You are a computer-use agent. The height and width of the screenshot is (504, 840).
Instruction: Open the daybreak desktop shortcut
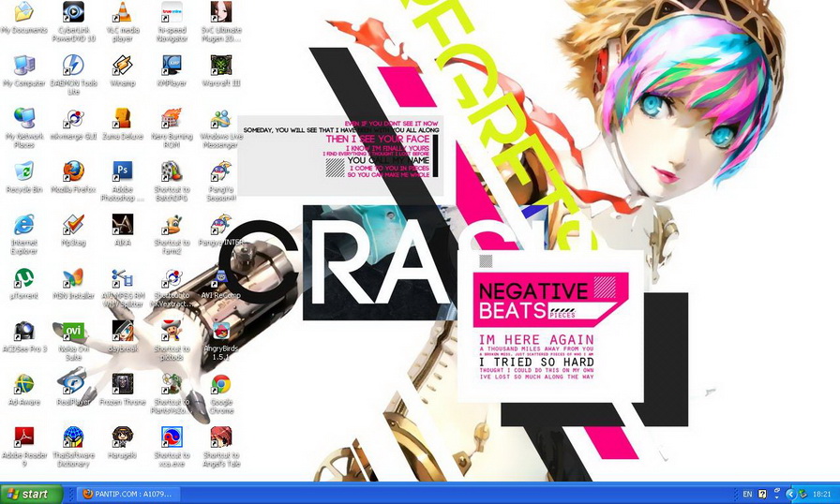pyautogui.click(x=123, y=330)
